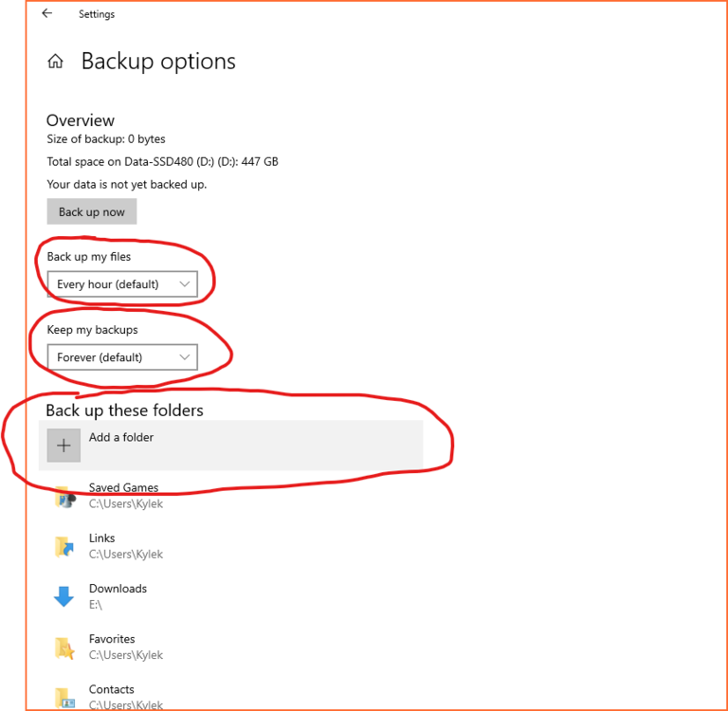
Task: Click the 'Back up my files' label
Action: 89,257
